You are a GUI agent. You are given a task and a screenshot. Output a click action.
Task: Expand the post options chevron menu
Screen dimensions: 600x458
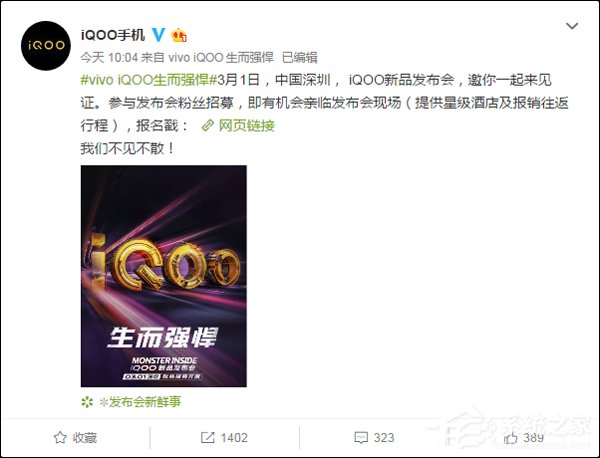(x=572, y=26)
